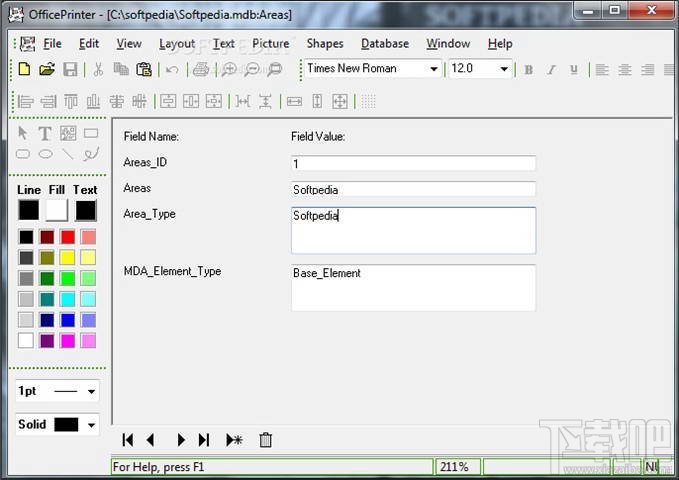679x480 pixels.
Task: Click the Areas field value box
Action: [413, 189]
